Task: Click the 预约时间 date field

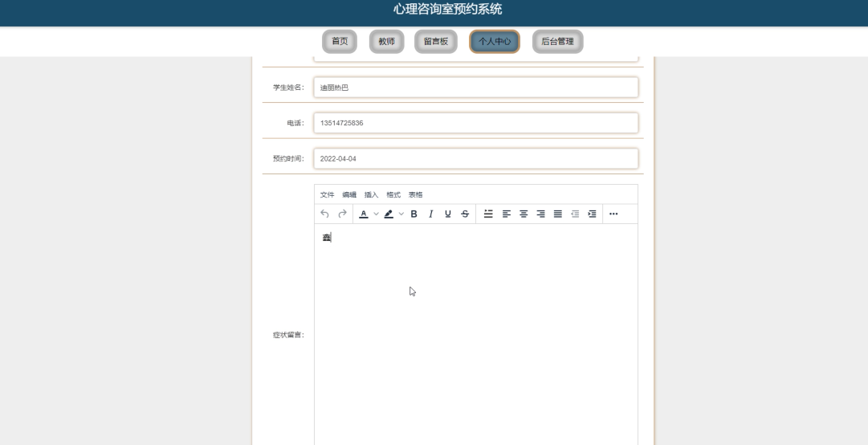Action: coord(476,158)
